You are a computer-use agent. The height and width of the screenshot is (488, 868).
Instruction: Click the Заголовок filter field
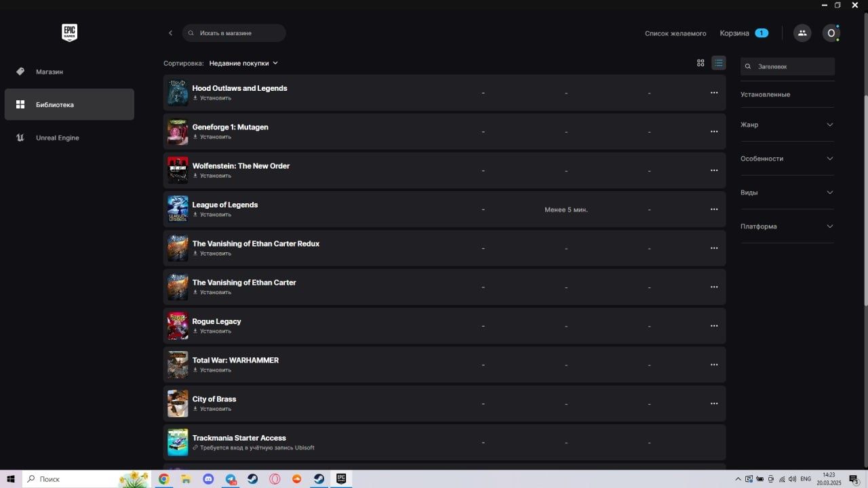pyautogui.click(x=787, y=66)
